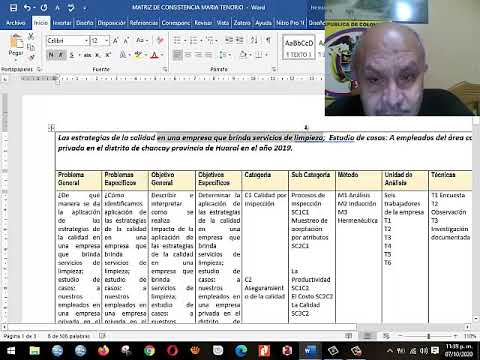Open the numbered list dropdown

[201, 41]
